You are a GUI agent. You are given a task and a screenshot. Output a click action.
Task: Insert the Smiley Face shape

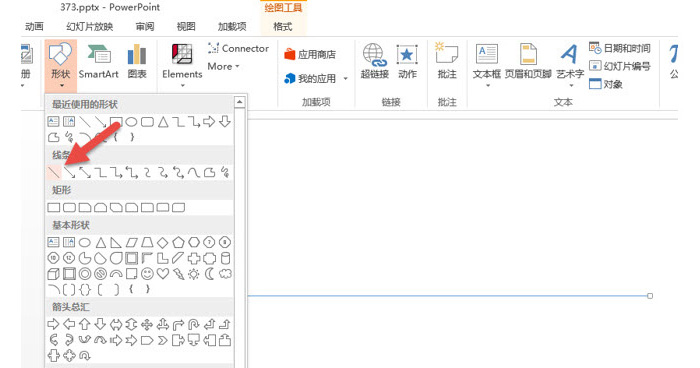tap(147, 274)
